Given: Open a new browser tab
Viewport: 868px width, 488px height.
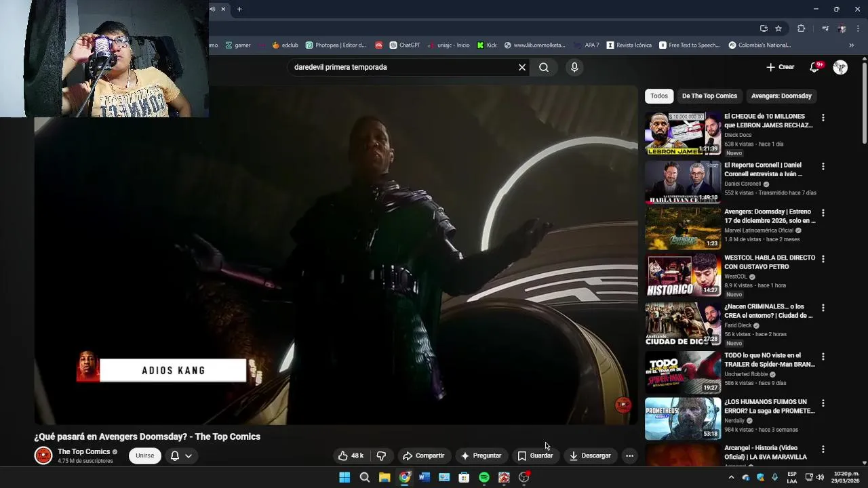Looking at the screenshot, I should pyautogui.click(x=239, y=9).
